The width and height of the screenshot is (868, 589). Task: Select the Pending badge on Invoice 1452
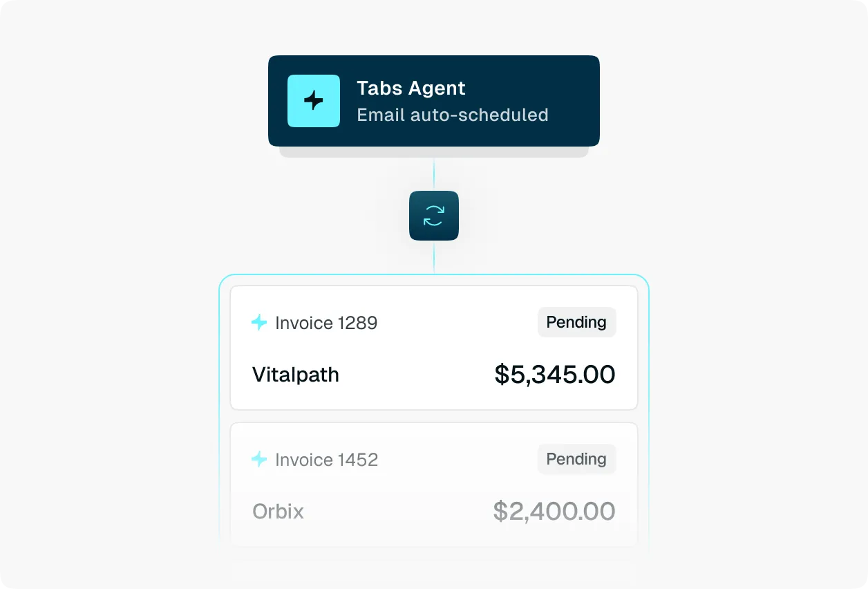(576, 459)
